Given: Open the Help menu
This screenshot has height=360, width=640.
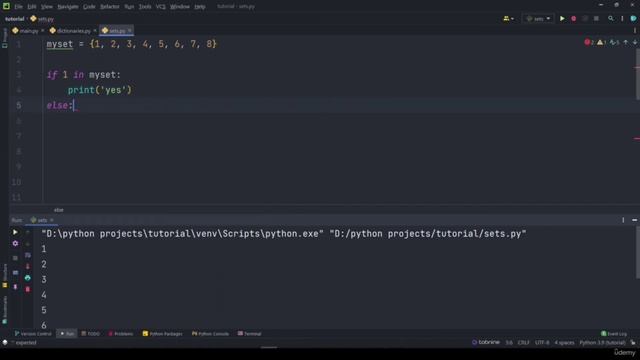Looking at the screenshot, I should (x=200, y=7).
